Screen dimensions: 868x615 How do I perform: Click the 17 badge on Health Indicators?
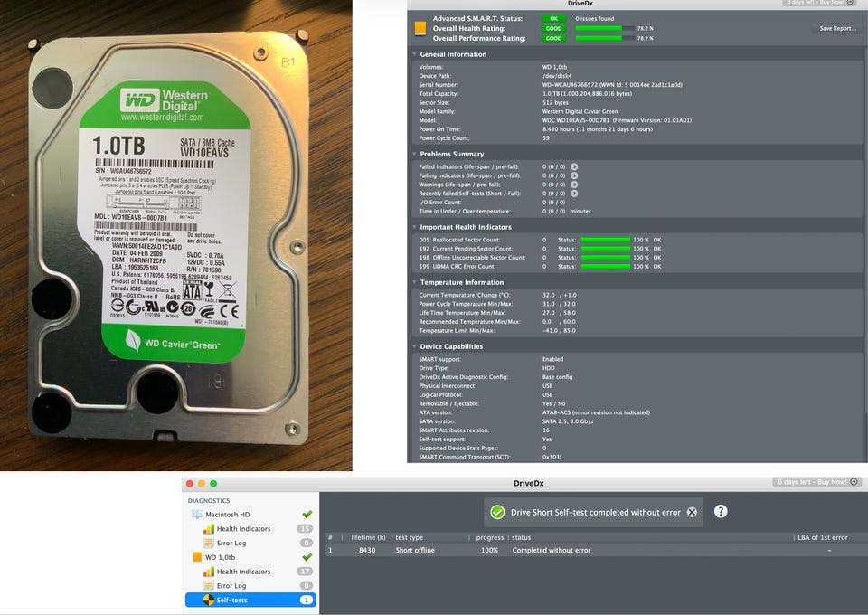[x=305, y=572]
